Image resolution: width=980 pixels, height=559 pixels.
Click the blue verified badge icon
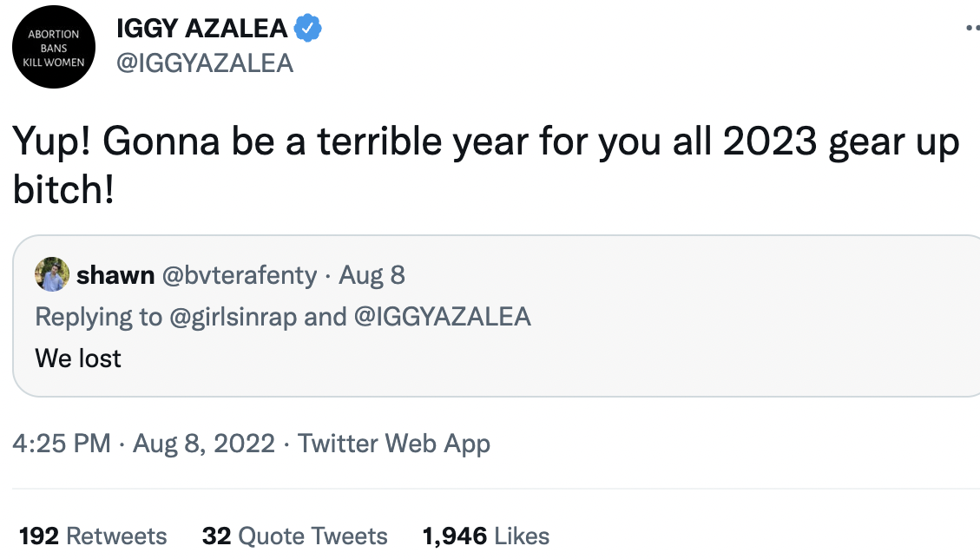pyautogui.click(x=307, y=28)
